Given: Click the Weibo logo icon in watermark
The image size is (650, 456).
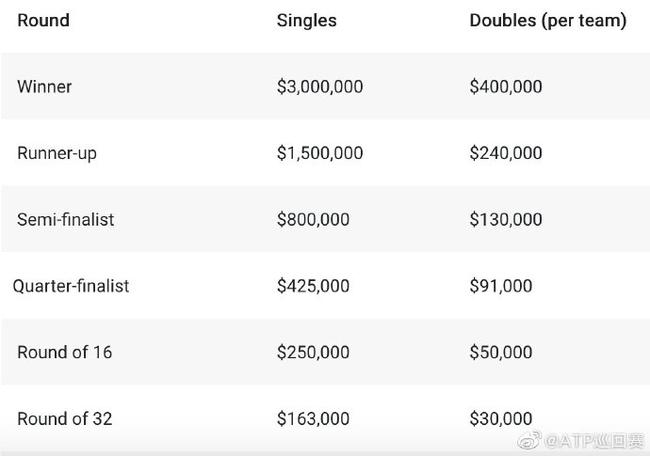Looking at the screenshot, I should pyautogui.click(x=529, y=440).
